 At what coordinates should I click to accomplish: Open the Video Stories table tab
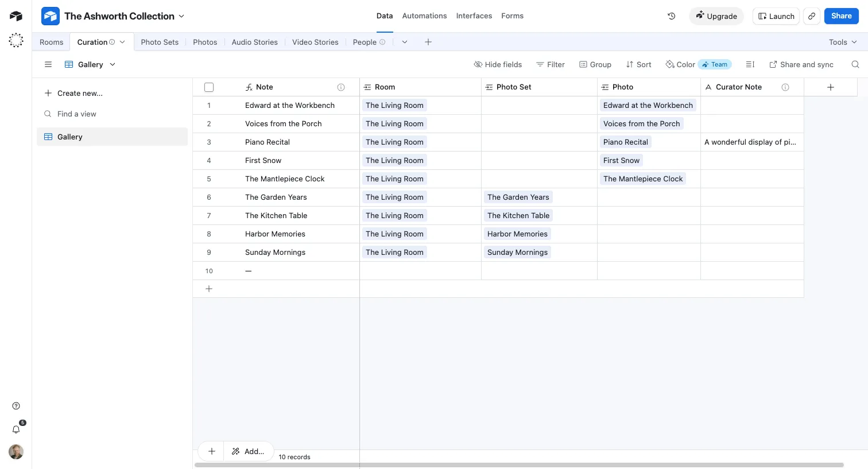pos(315,42)
